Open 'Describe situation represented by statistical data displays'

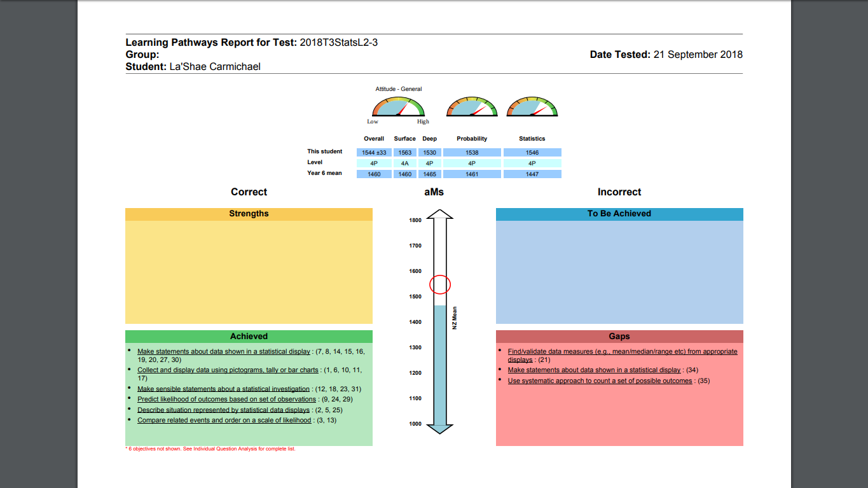224,410
